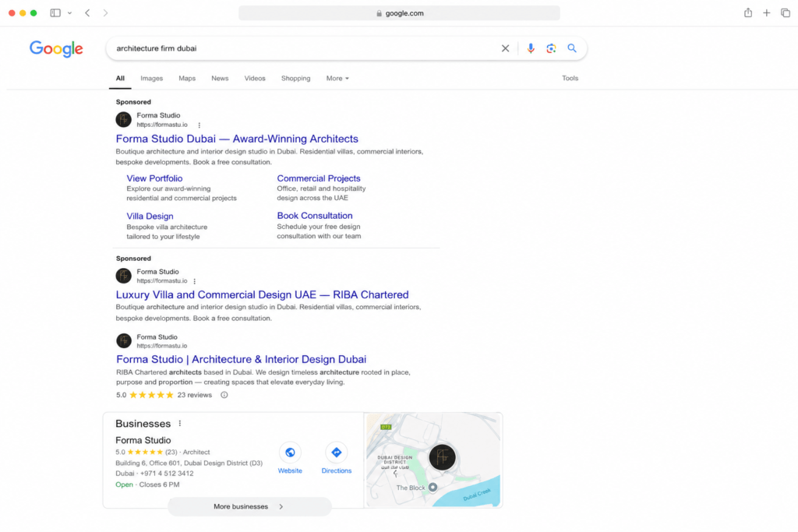
Task: Switch to the News tab
Action: 220,79
